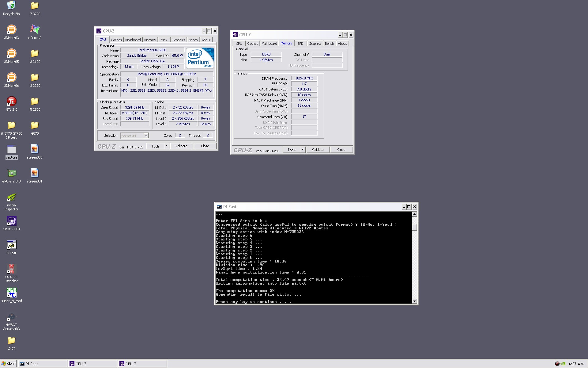The height and width of the screenshot is (368, 588).
Task: Click Pi Fast console scrollbar down arrow
Action: [x=414, y=301]
